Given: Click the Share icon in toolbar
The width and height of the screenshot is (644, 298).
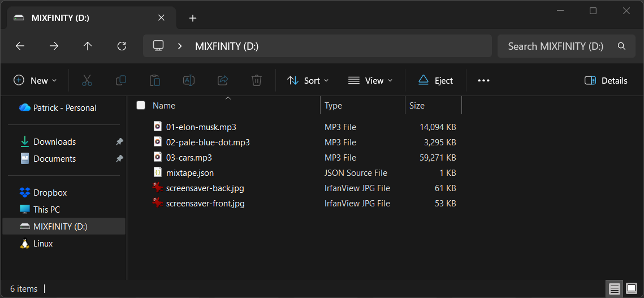Looking at the screenshot, I should (223, 80).
